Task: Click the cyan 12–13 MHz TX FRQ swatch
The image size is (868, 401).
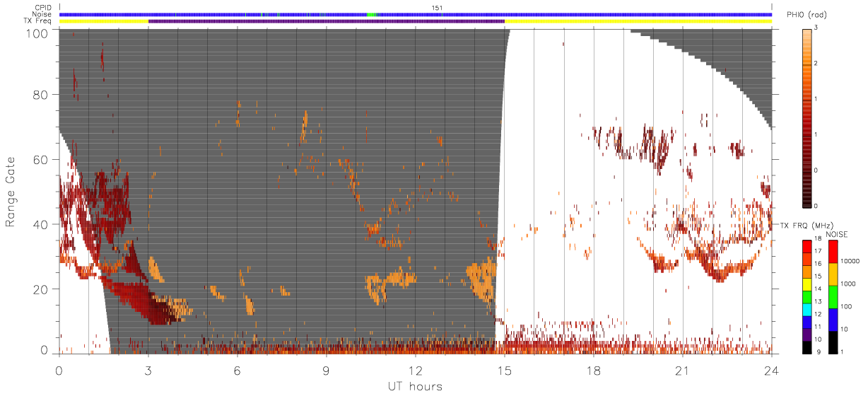Action: pos(807,309)
